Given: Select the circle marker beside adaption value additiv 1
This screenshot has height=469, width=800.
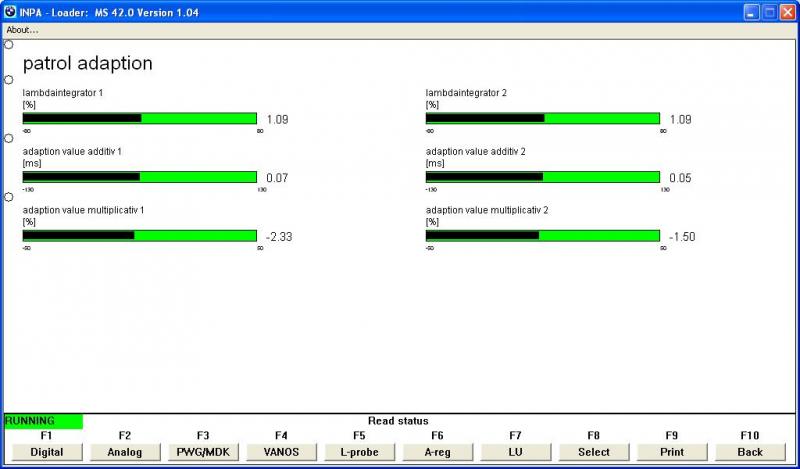Looking at the screenshot, I should pyautogui.click(x=9, y=138).
